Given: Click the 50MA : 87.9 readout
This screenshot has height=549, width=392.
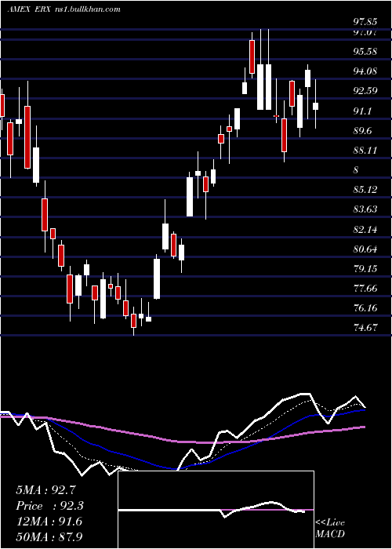Looking at the screenshot, I should (x=49, y=536).
